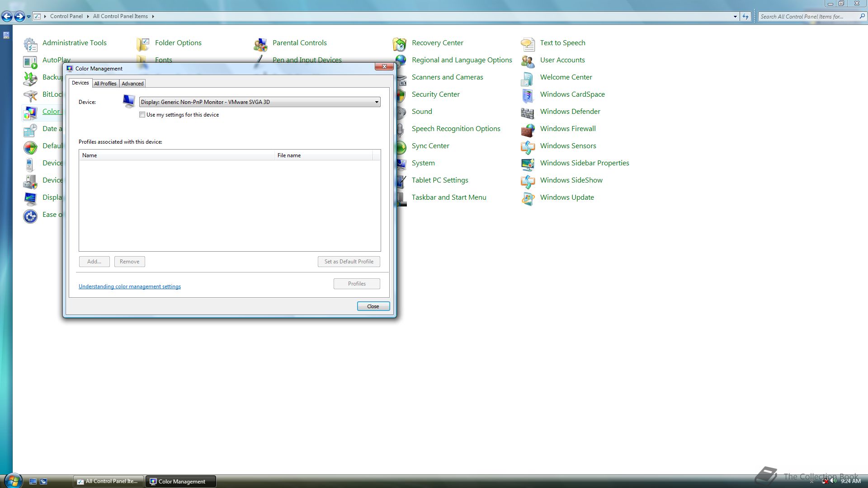Open Windows Update icon

(x=528, y=198)
